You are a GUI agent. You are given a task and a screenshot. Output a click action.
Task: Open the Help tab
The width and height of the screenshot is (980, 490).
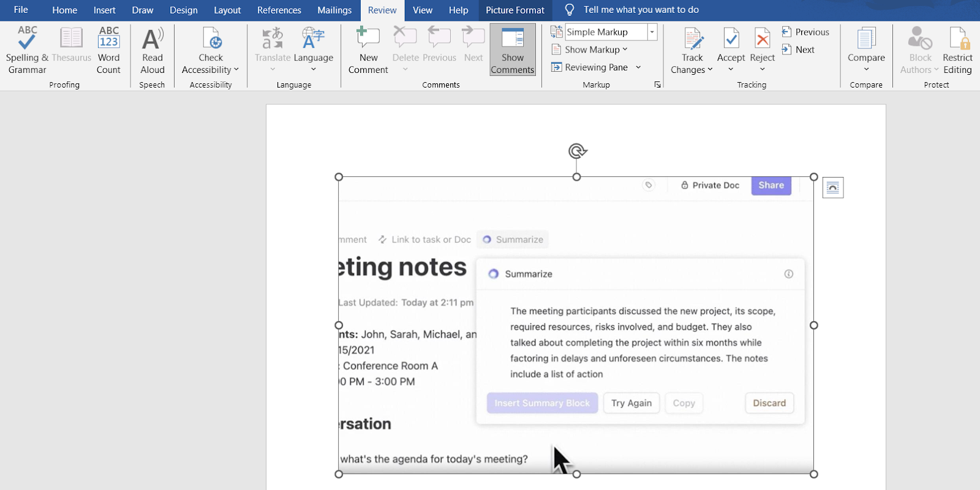coord(458,10)
